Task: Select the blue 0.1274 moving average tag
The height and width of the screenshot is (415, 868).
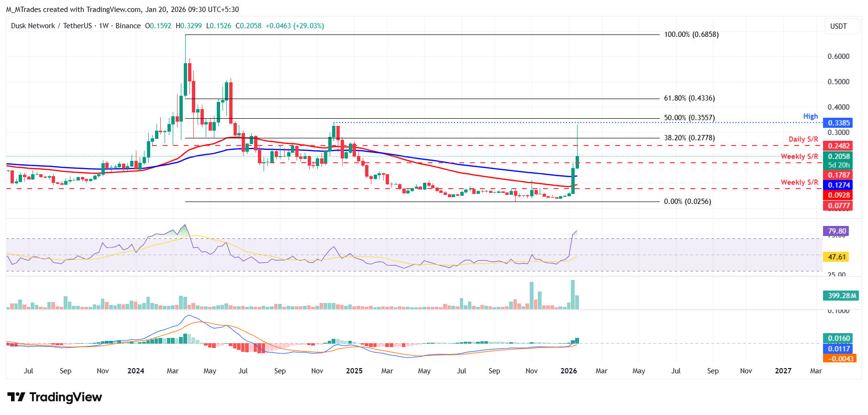Action: point(839,185)
